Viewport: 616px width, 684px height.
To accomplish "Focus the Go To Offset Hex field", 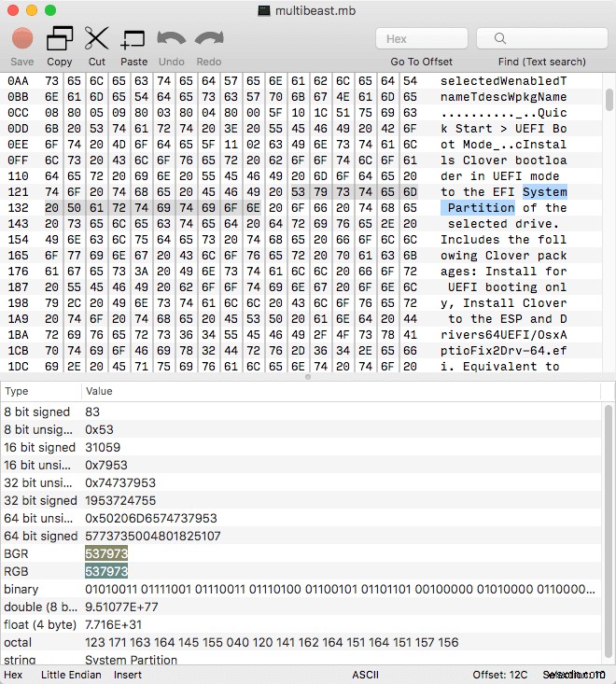I will point(422,39).
